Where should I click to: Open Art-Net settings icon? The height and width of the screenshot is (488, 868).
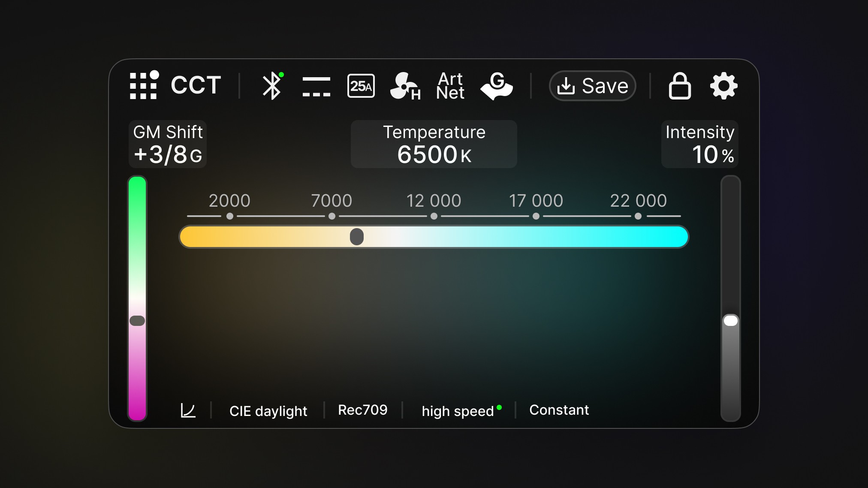point(450,86)
